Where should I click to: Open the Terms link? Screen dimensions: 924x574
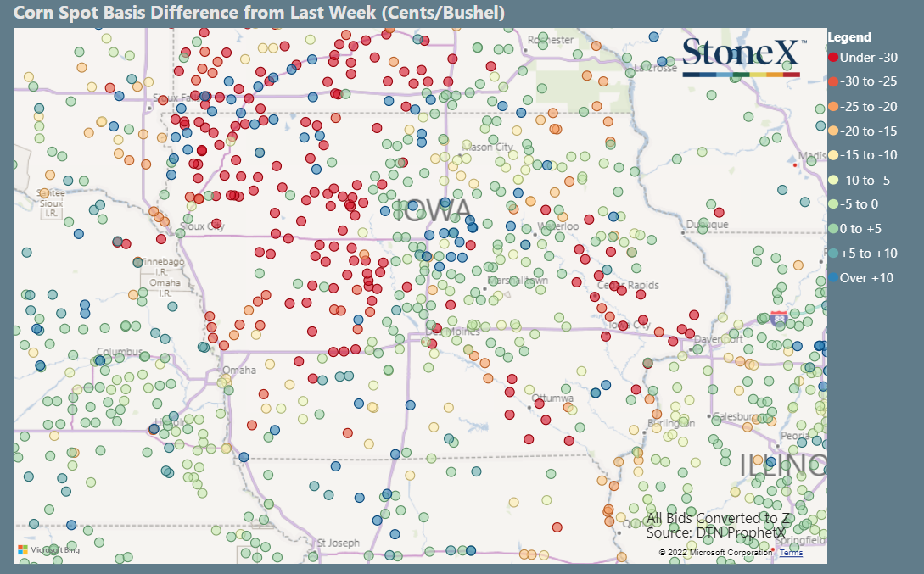point(789,552)
